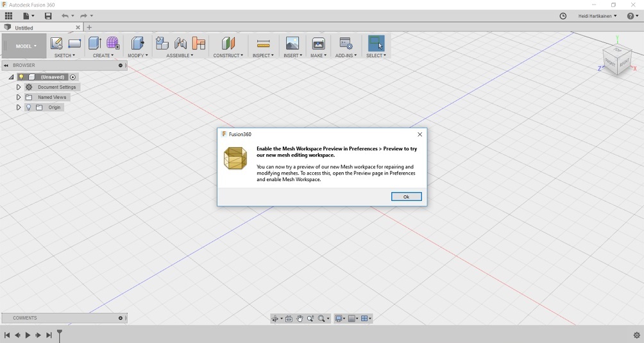This screenshot has height=343, width=644.
Task: Select the Zoom tool
Action: pos(310,319)
